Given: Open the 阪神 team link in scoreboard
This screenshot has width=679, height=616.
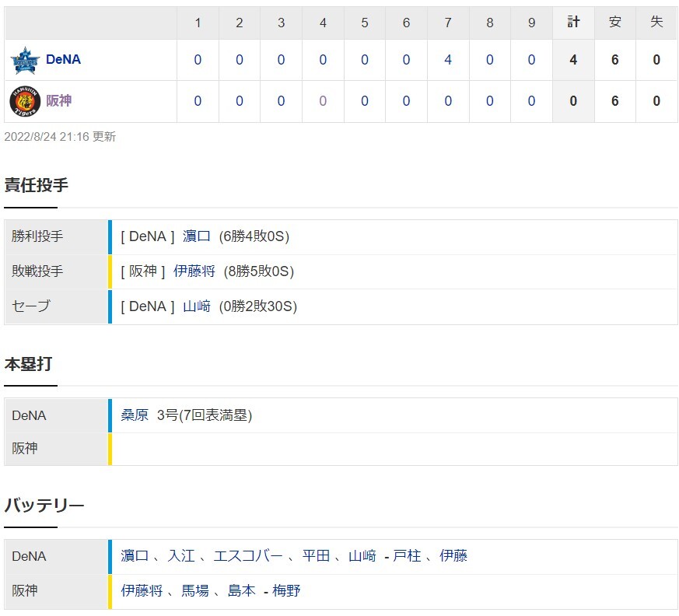Looking at the screenshot, I should (x=59, y=101).
